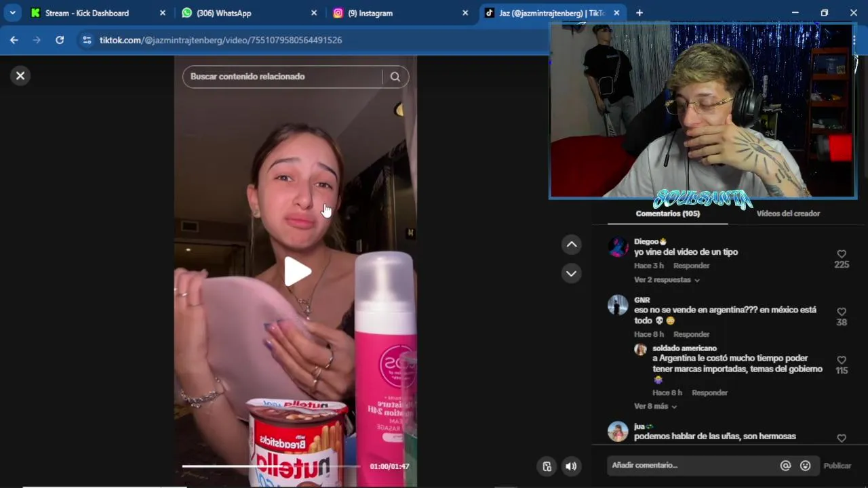Go to next video with down arrow
868x488 pixels.
(572, 274)
